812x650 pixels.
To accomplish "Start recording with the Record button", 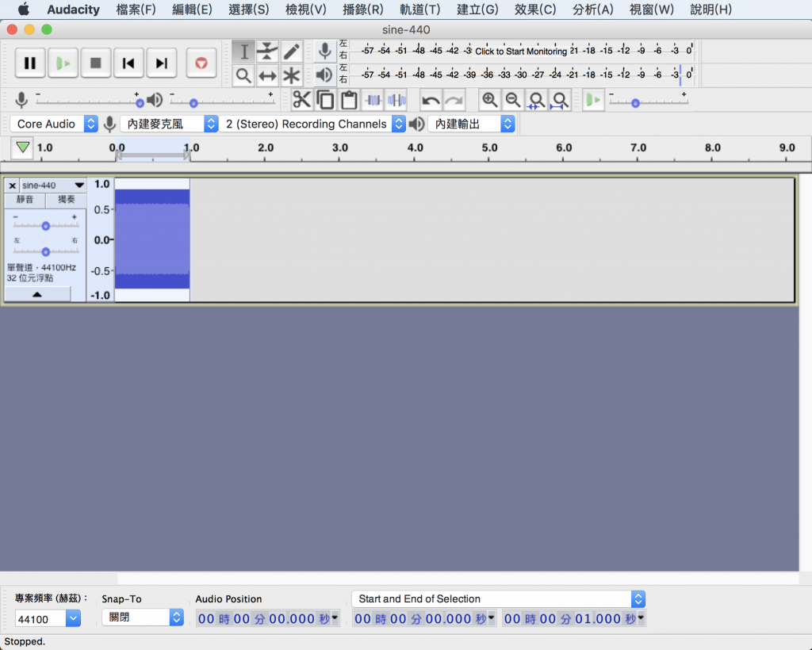I will tap(201, 63).
